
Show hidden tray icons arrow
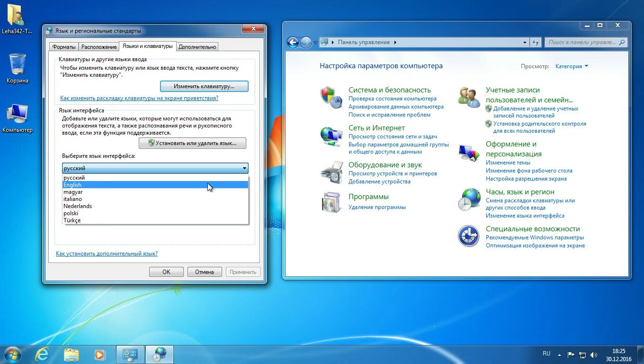(x=560, y=355)
